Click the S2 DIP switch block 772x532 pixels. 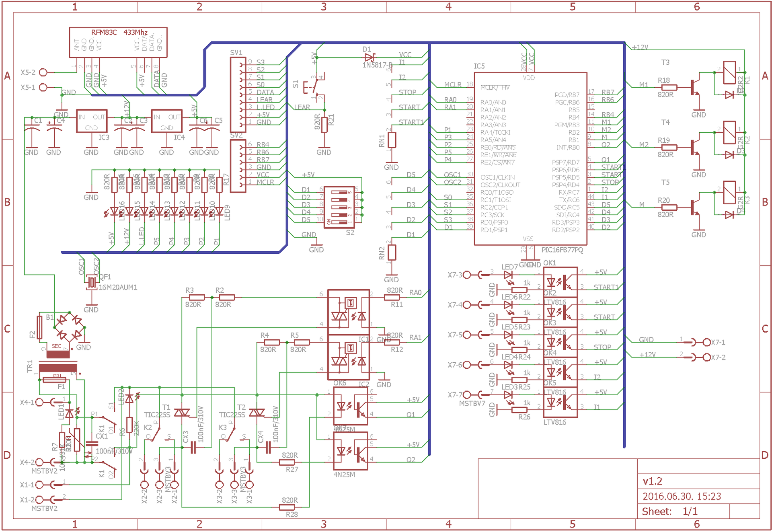(339, 207)
